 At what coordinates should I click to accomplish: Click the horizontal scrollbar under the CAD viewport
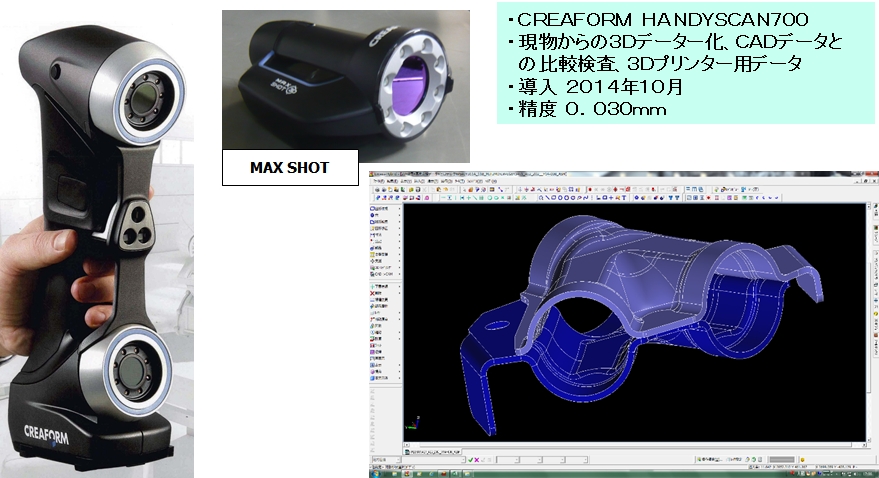click(x=635, y=444)
